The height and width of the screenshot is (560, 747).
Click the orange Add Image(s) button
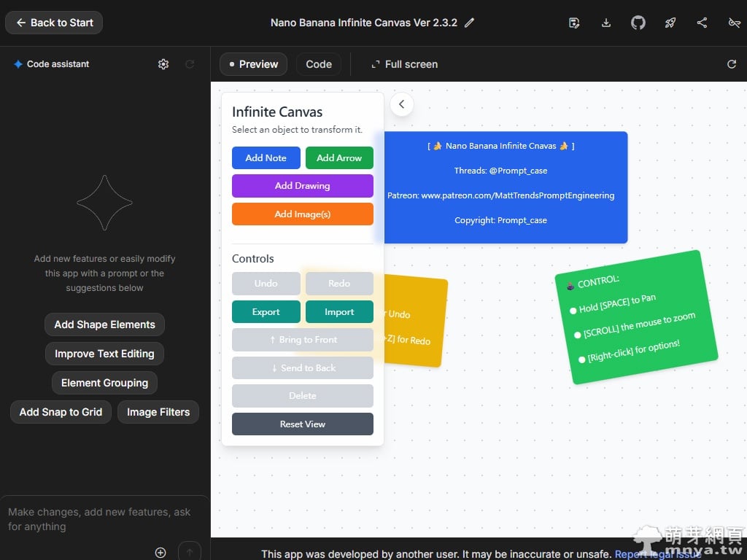(x=302, y=214)
